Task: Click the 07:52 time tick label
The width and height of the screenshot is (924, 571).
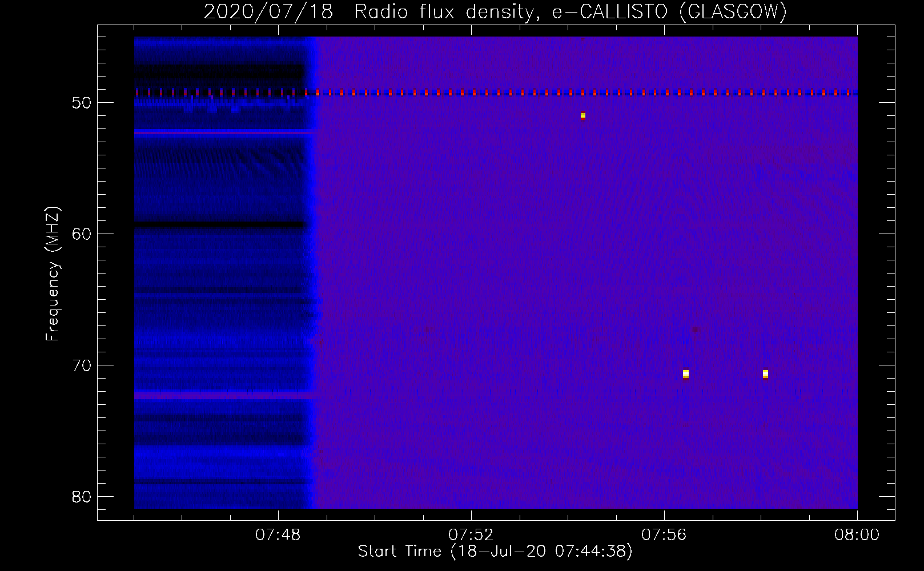Action: [x=471, y=535]
